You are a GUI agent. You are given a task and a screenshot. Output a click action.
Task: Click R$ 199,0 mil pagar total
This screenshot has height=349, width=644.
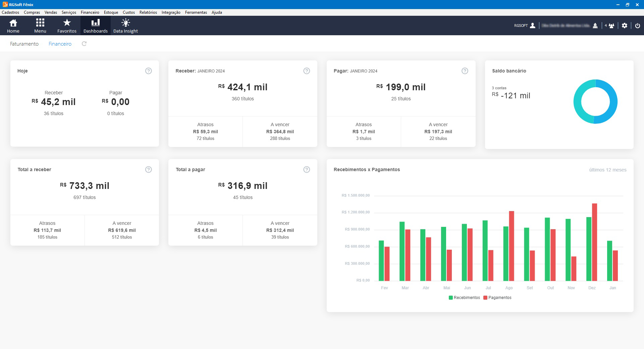[x=401, y=87]
